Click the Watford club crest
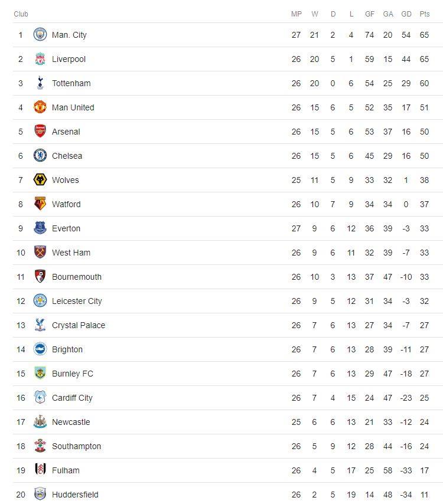The image size is (443, 504). (x=40, y=204)
